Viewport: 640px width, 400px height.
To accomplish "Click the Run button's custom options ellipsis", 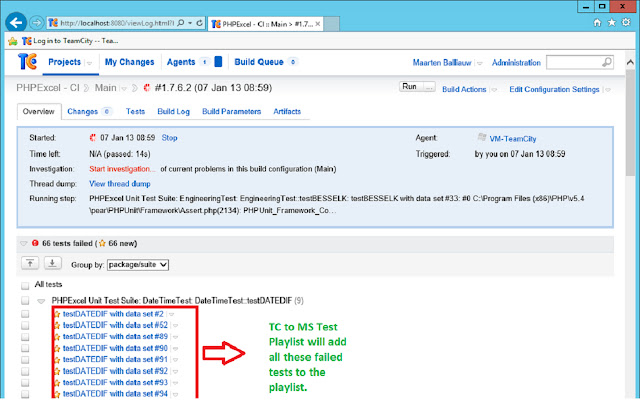I will [x=429, y=87].
